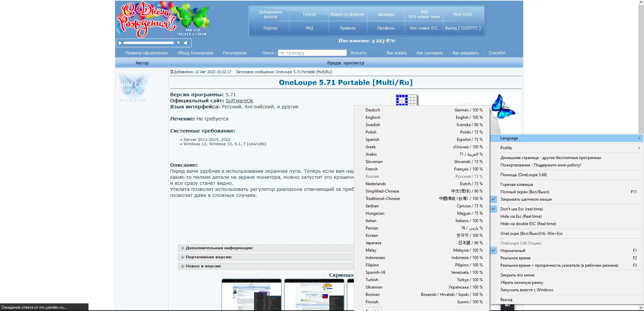Click the Искать search button
Viewport: 644px width, 311px height.
pos(358,53)
